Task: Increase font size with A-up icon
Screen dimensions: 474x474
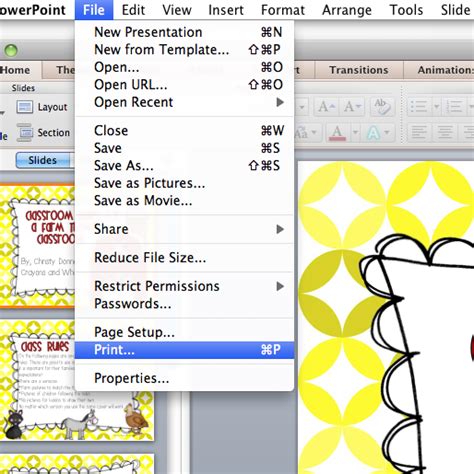Action: [x=326, y=107]
